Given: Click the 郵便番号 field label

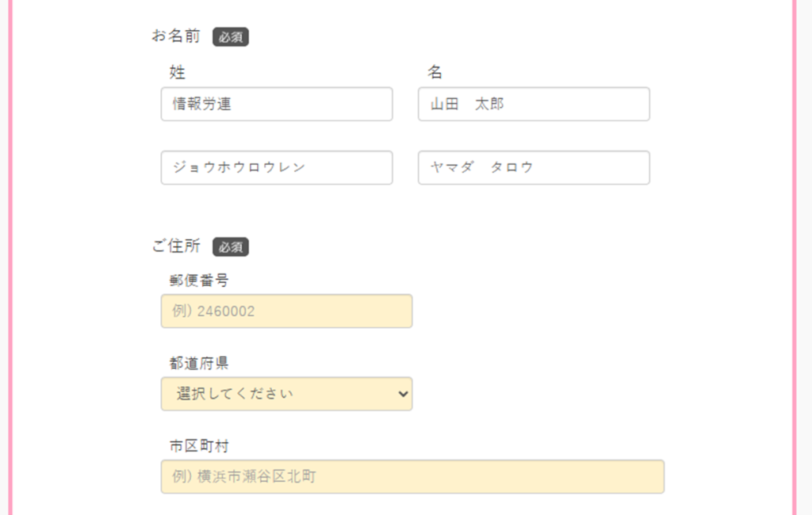Looking at the screenshot, I should [x=198, y=280].
